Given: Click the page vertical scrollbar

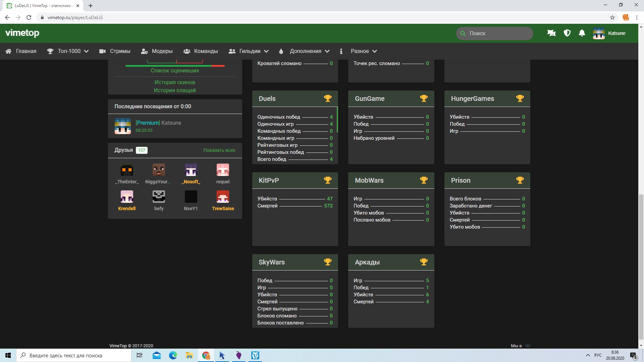Looking at the screenshot, I should [x=641, y=266].
